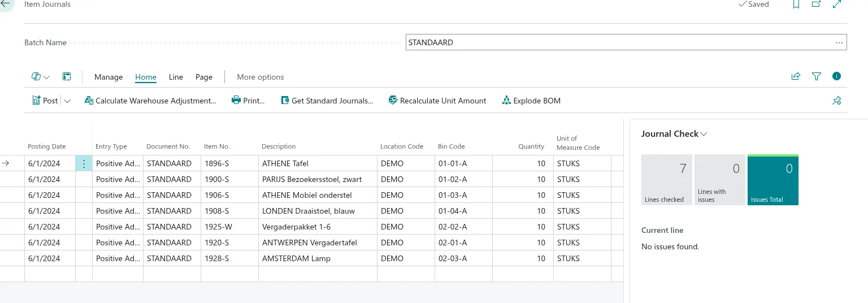Click the teal Issues Total tile
Image resolution: width=868 pixels, height=303 pixels.
[x=772, y=180]
